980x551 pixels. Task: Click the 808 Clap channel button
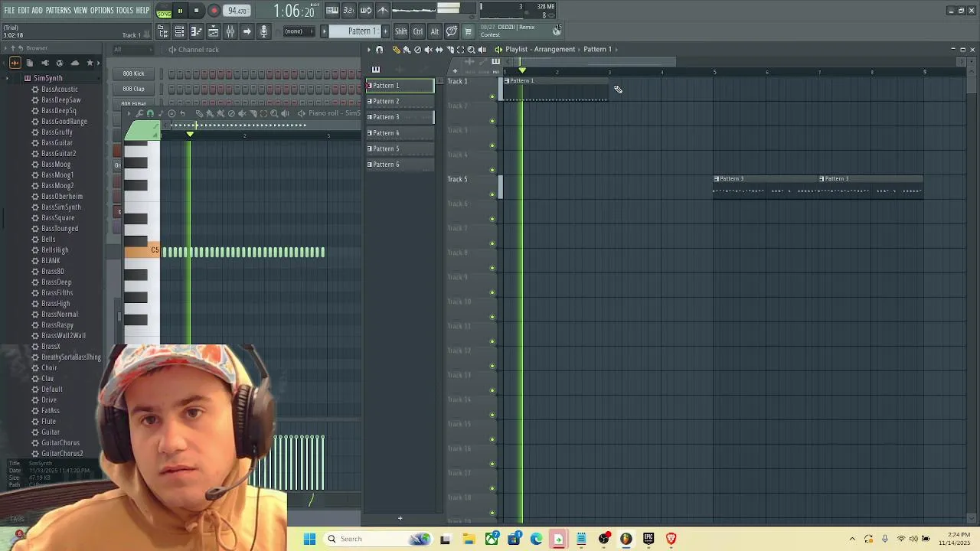(x=134, y=89)
